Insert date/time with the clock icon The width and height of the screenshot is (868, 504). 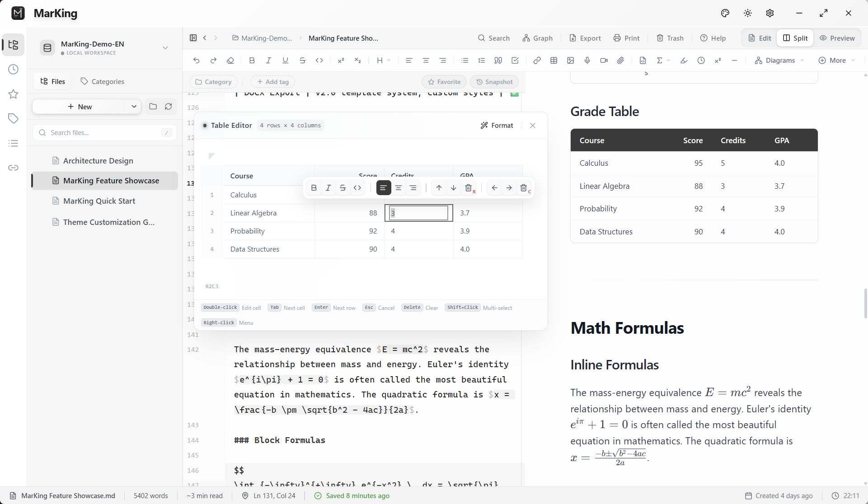click(x=701, y=61)
